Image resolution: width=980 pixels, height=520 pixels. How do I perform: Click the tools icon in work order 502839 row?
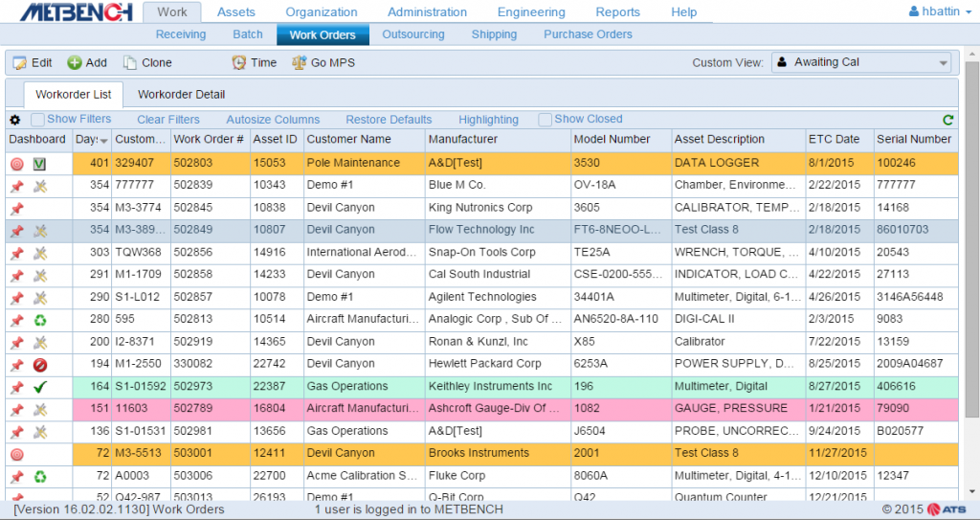(x=40, y=186)
